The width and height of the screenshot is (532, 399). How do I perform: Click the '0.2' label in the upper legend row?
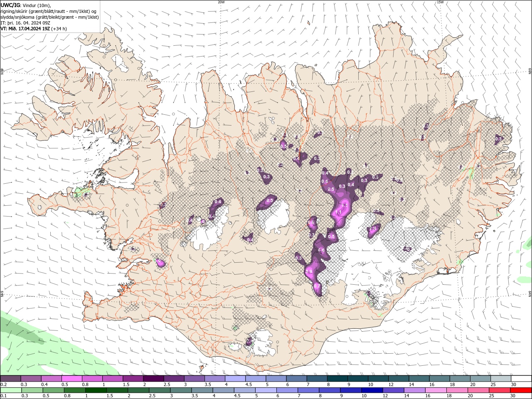click(3, 384)
